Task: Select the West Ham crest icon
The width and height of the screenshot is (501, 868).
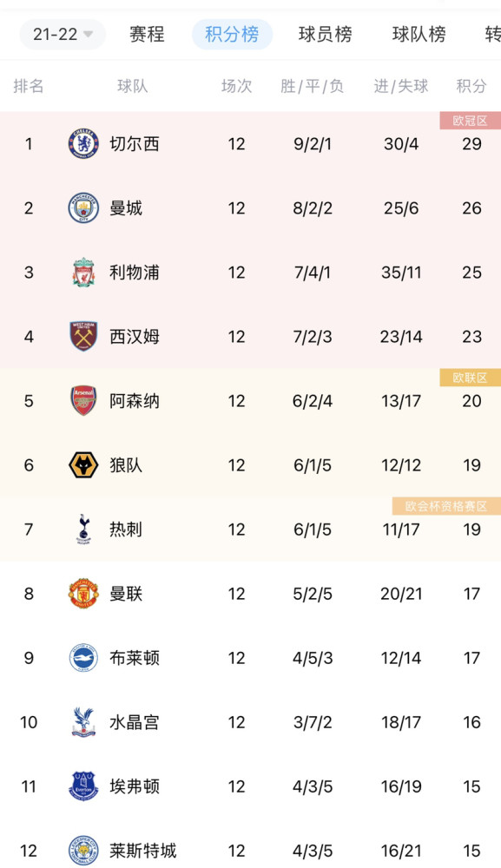Action: click(x=83, y=337)
